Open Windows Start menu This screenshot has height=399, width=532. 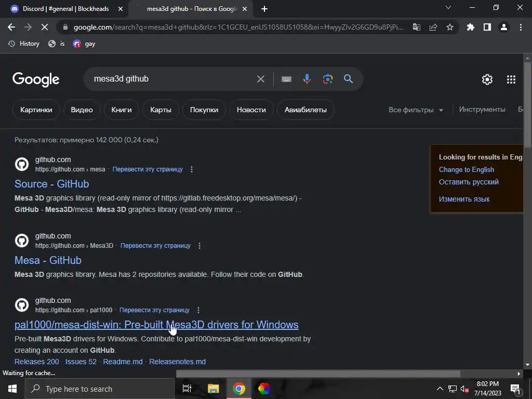tap(12, 389)
